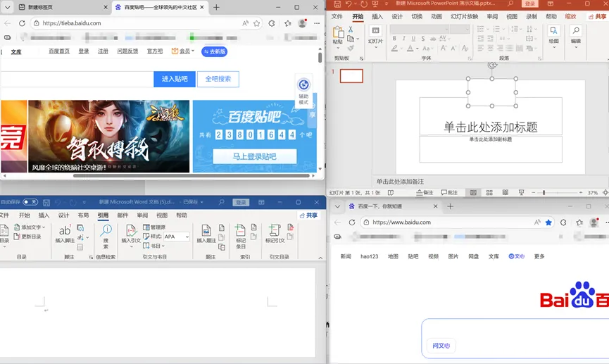Click the 去新版 button on Tieba
Image resolution: width=609 pixels, height=364 pixels.
coord(215,51)
